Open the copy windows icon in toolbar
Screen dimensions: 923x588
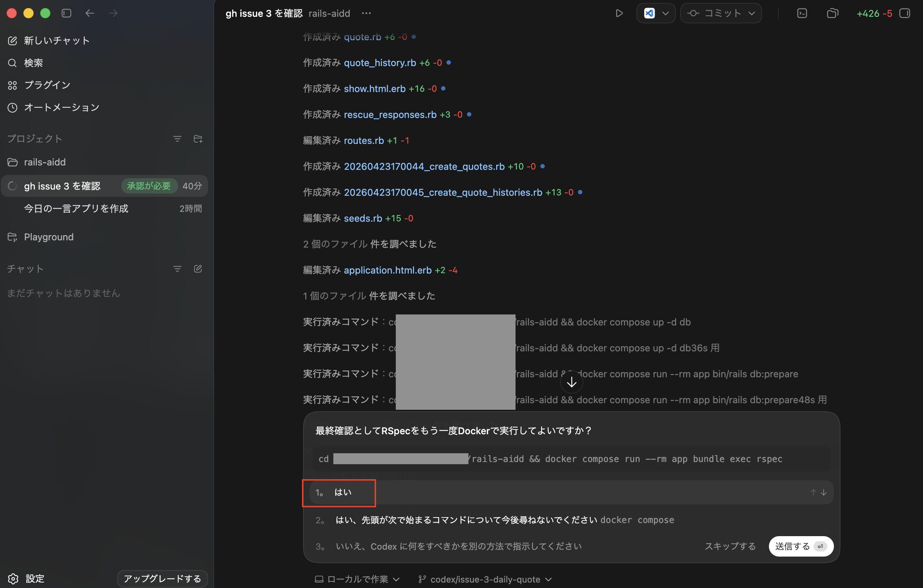pos(832,14)
